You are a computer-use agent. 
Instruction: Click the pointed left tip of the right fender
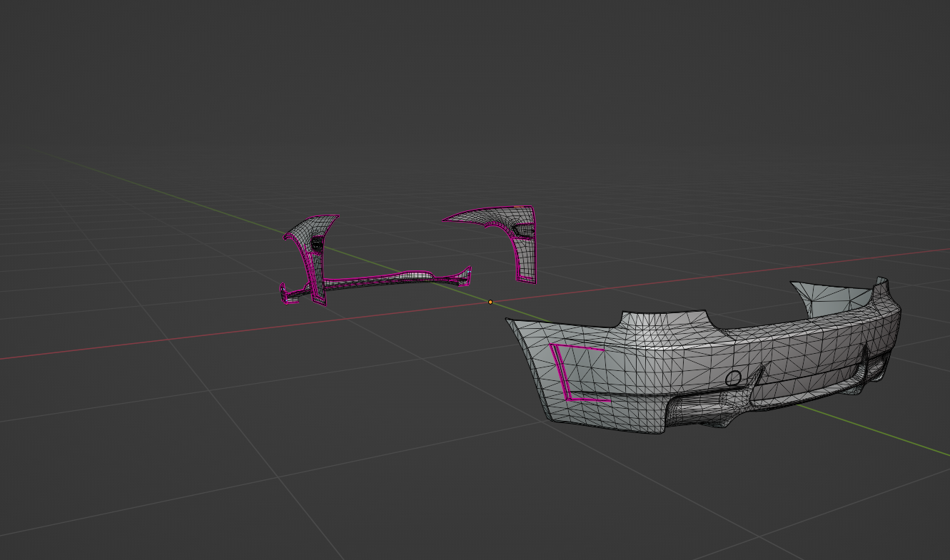click(445, 220)
